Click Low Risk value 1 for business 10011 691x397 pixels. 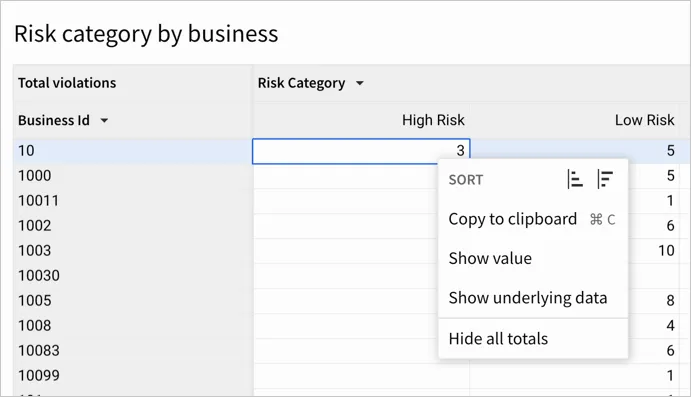point(670,201)
